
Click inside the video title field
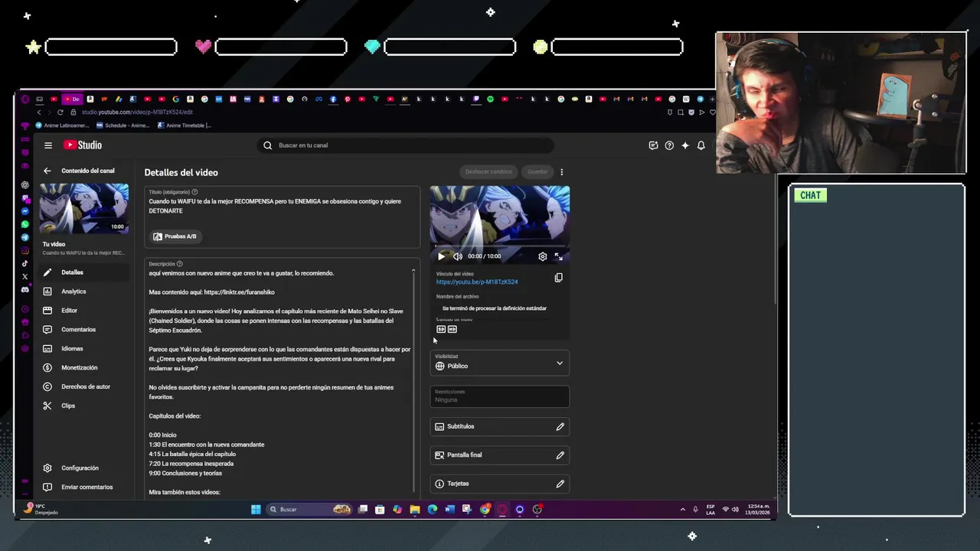coord(282,206)
